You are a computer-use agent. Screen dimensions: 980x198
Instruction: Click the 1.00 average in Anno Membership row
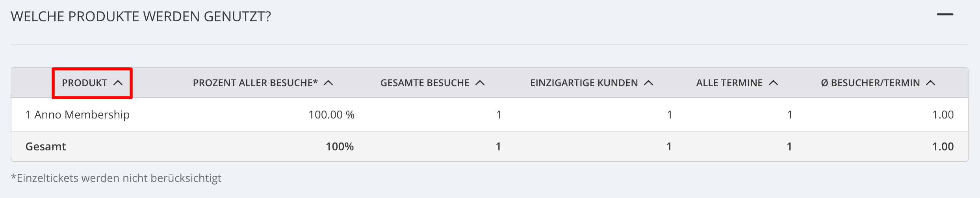pyautogui.click(x=943, y=115)
